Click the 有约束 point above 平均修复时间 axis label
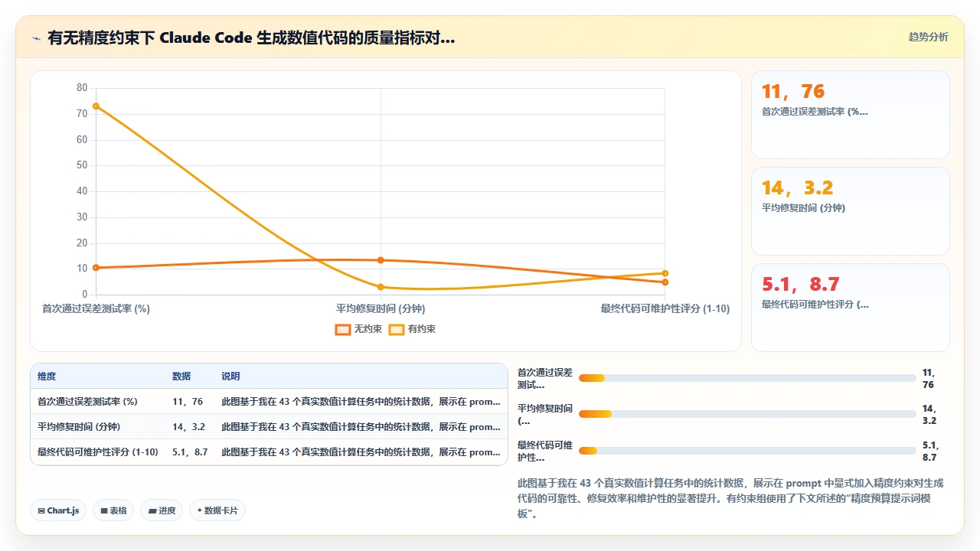The height and width of the screenshot is (551, 980). pyautogui.click(x=381, y=287)
